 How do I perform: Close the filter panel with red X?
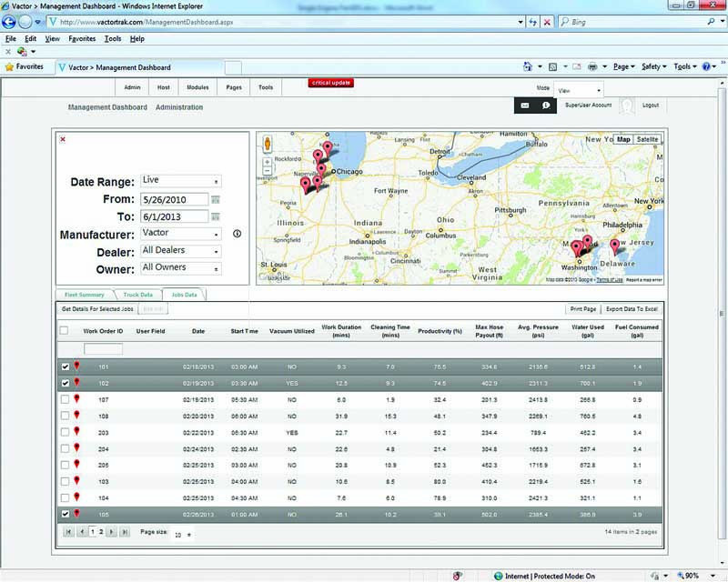pyautogui.click(x=63, y=139)
